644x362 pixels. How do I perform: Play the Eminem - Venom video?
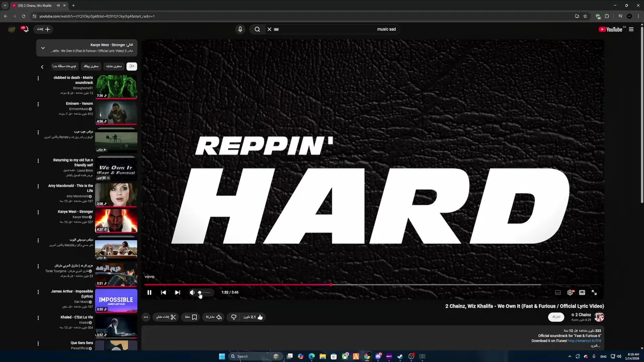[116, 113]
